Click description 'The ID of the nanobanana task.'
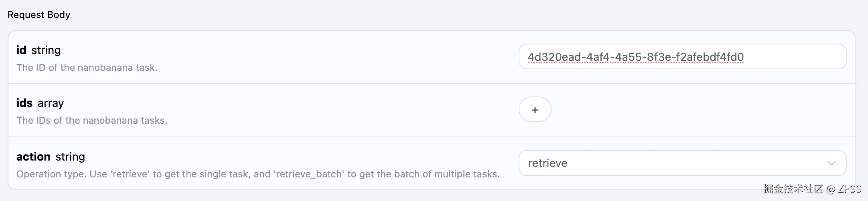 pos(87,68)
